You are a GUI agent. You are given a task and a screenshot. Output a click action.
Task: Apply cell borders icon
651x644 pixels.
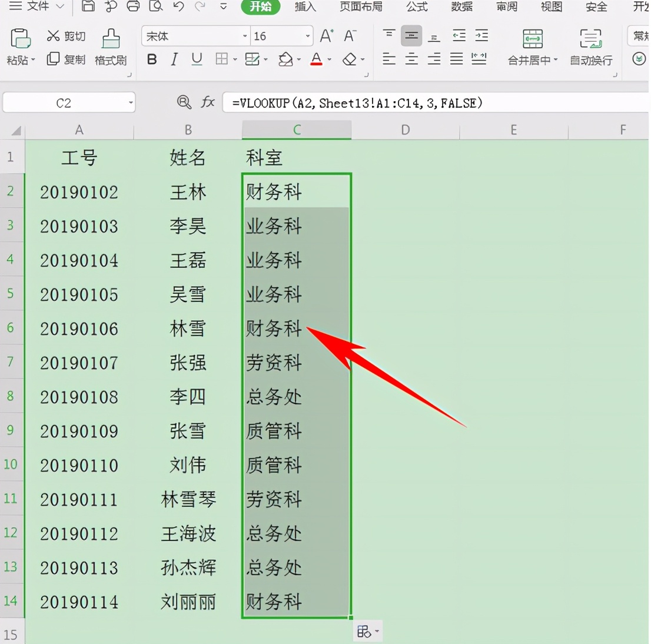[222, 59]
